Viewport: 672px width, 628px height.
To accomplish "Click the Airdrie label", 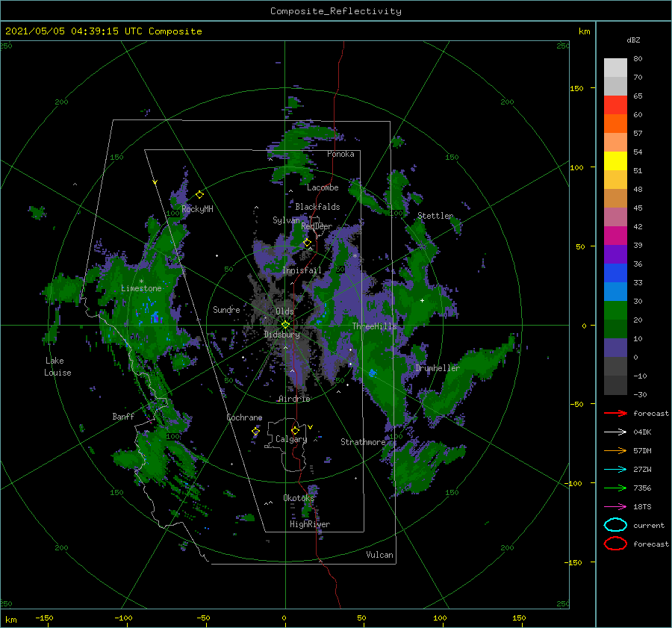I will pos(294,399).
